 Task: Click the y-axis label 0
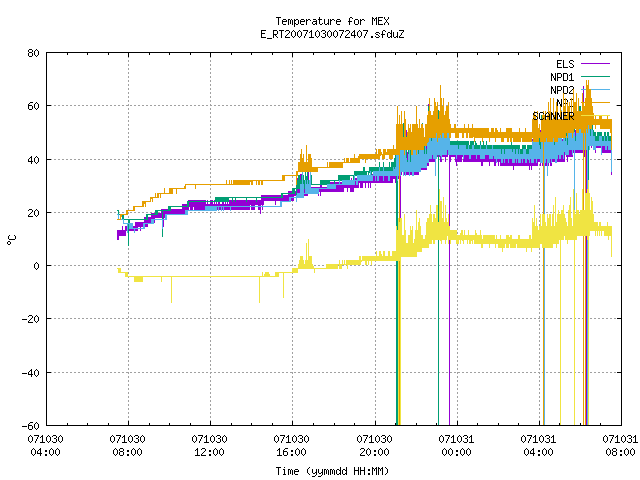tap(37, 267)
